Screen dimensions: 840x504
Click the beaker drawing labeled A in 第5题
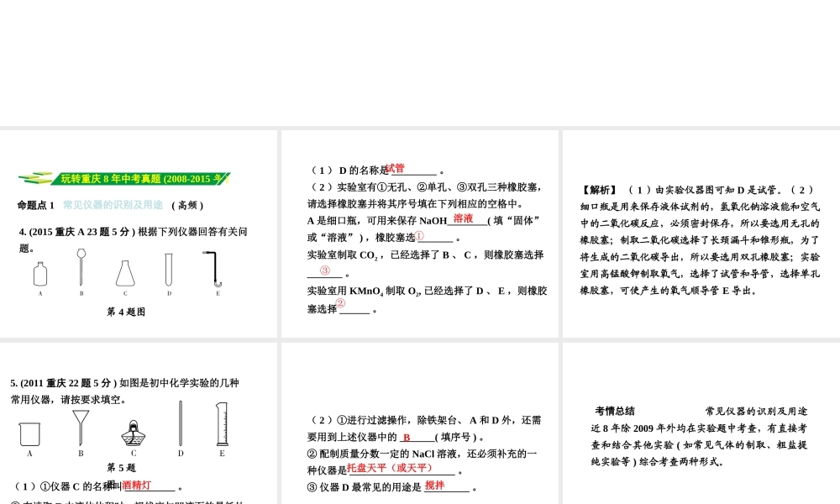(x=29, y=434)
